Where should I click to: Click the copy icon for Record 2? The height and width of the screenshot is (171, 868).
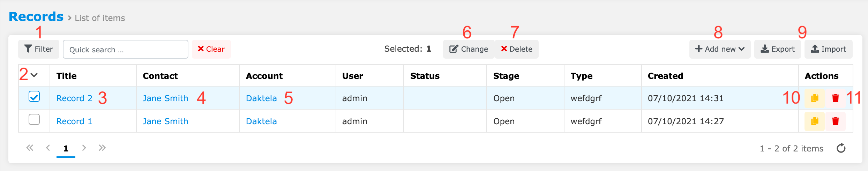814,98
